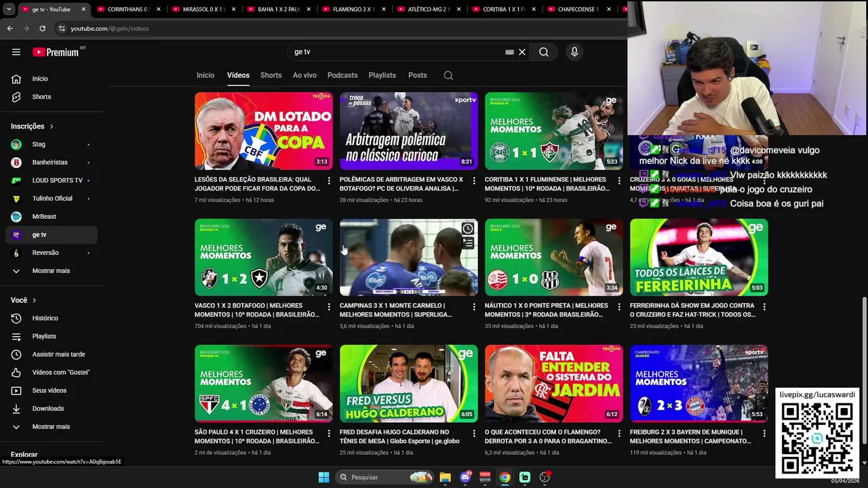Play Coritiba 1 x 1 Fluminense thumbnail

553,131
